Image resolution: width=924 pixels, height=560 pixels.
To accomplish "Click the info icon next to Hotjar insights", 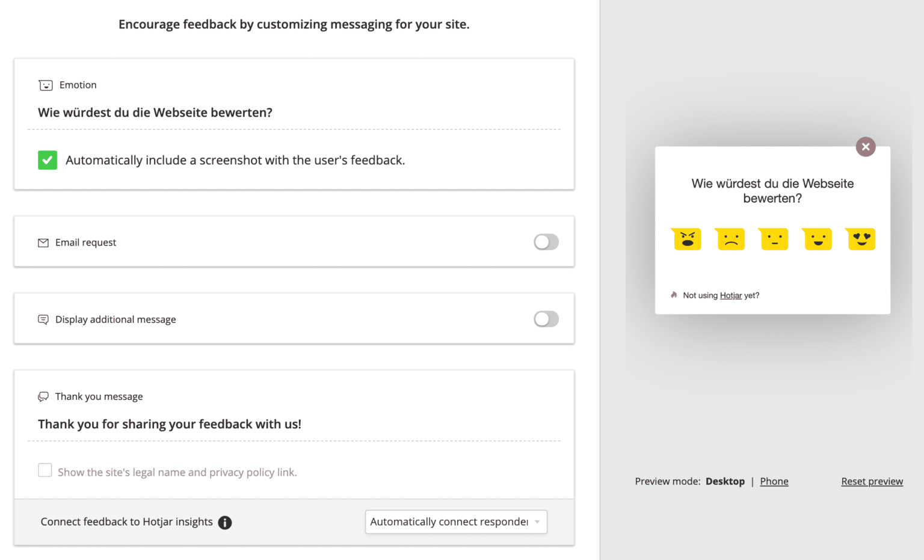I will (224, 522).
